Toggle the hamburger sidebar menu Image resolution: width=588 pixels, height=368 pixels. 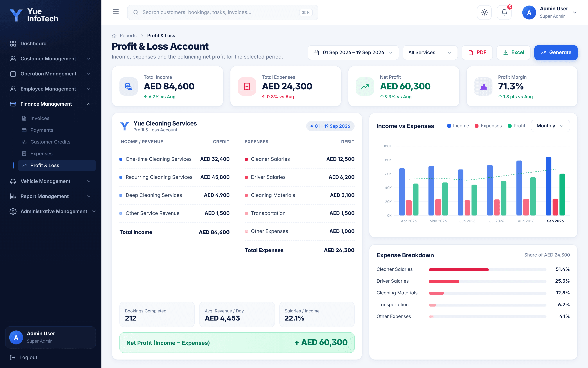(x=116, y=12)
